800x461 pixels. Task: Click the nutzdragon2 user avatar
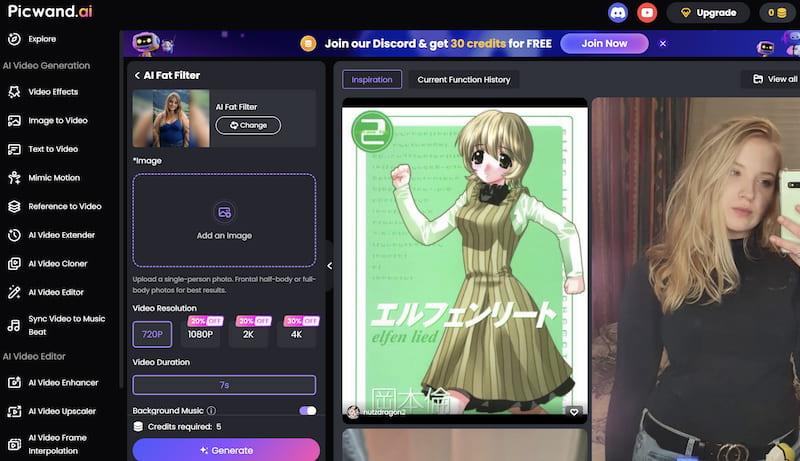(353, 412)
